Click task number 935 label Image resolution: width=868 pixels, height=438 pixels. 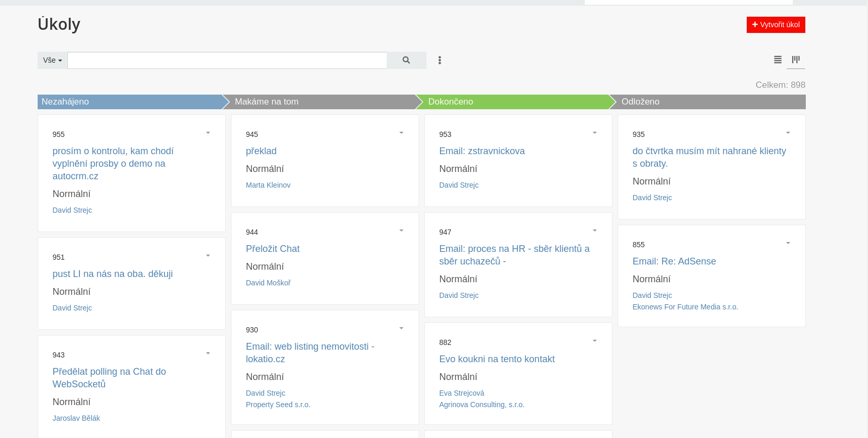[x=639, y=134]
